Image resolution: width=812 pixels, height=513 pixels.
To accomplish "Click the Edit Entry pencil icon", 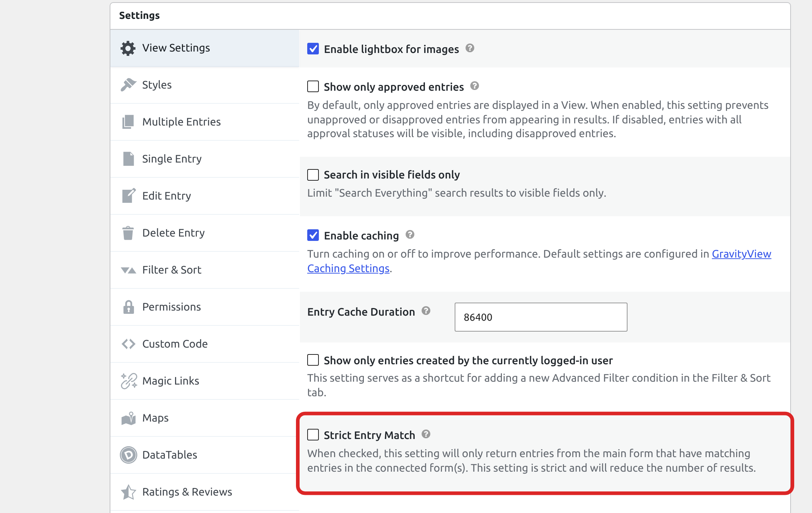I will pos(129,196).
